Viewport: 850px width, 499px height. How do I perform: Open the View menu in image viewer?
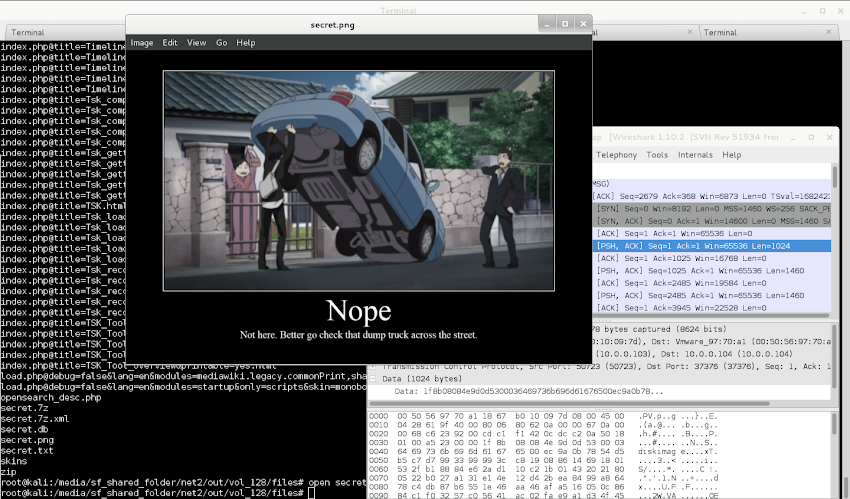point(196,43)
